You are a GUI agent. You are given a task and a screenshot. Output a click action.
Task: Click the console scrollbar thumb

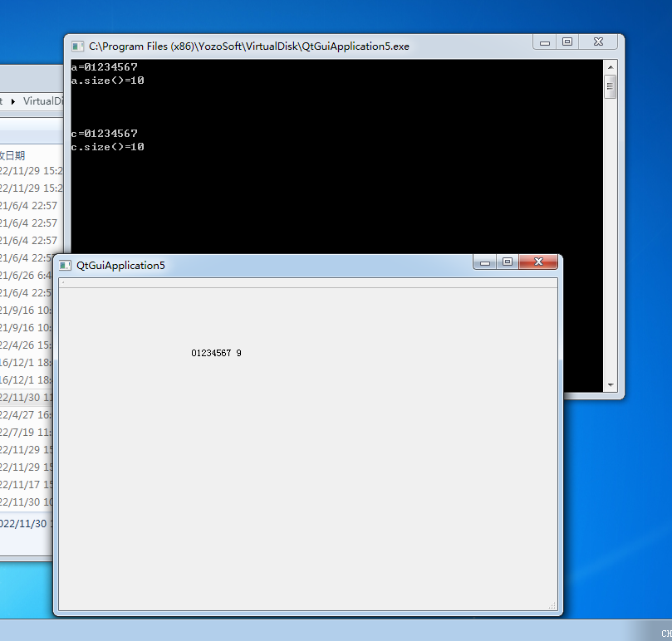(611, 86)
